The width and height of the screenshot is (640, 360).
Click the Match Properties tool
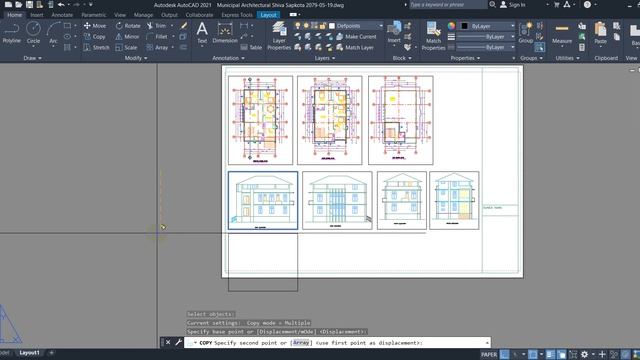433,36
